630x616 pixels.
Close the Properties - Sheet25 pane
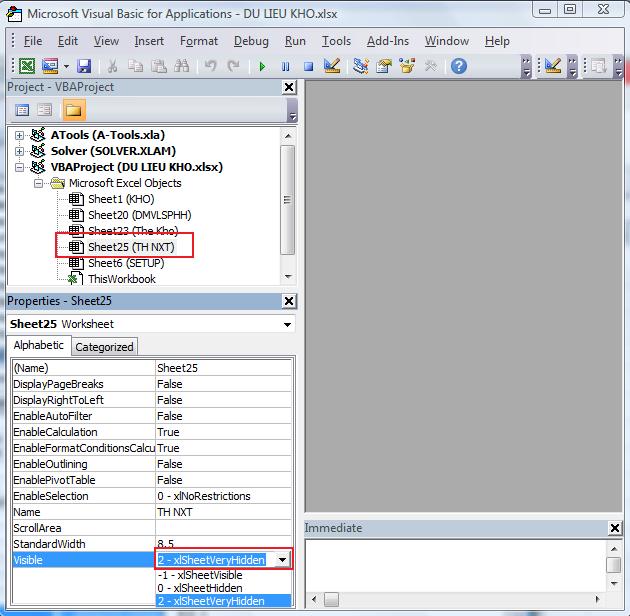[289, 301]
